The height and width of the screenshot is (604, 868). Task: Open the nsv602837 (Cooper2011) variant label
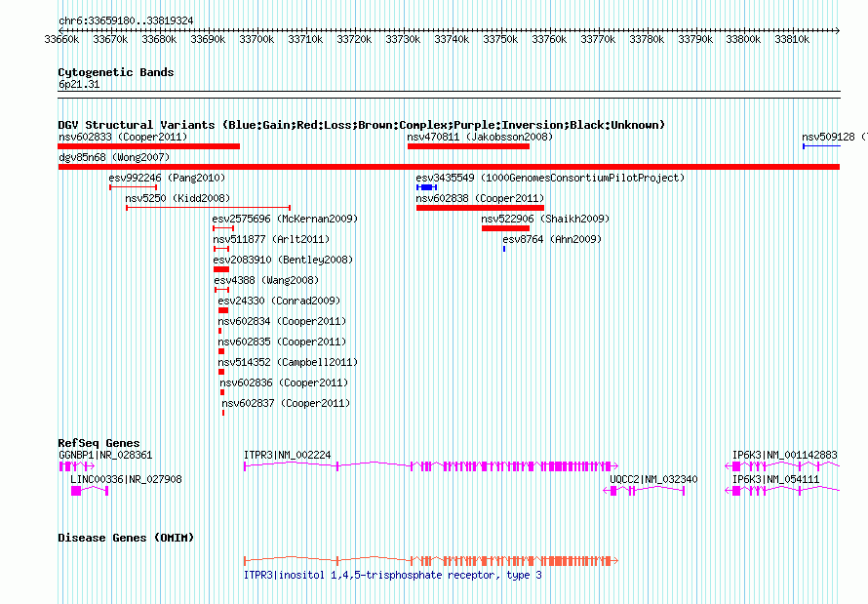[286, 403]
